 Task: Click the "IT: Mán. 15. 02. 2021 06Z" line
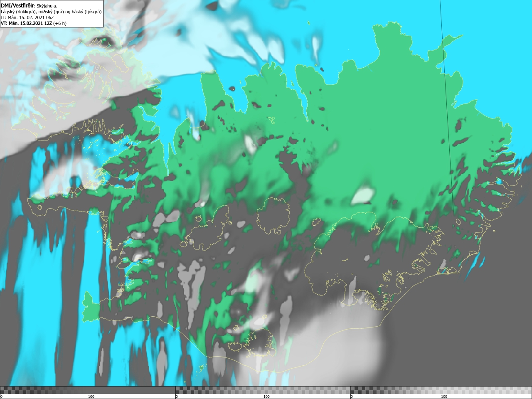tap(27, 17)
